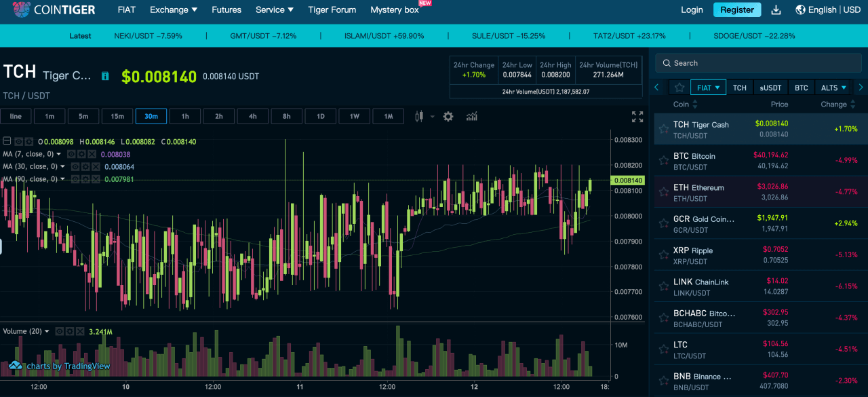The width and height of the screenshot is (868, 397).
Task: Select the GCR Gold Coin row
Action: 760,223
